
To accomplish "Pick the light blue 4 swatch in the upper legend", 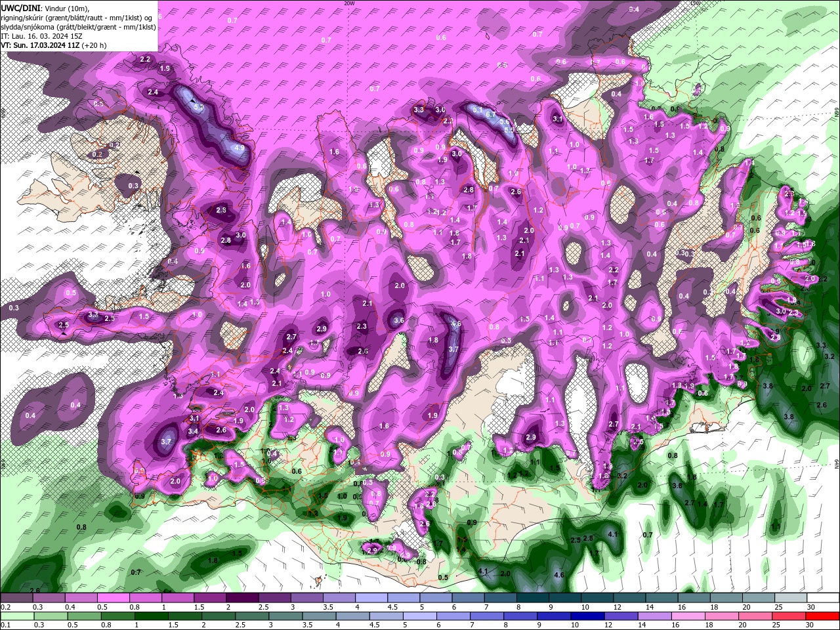I will coord(371,598).
